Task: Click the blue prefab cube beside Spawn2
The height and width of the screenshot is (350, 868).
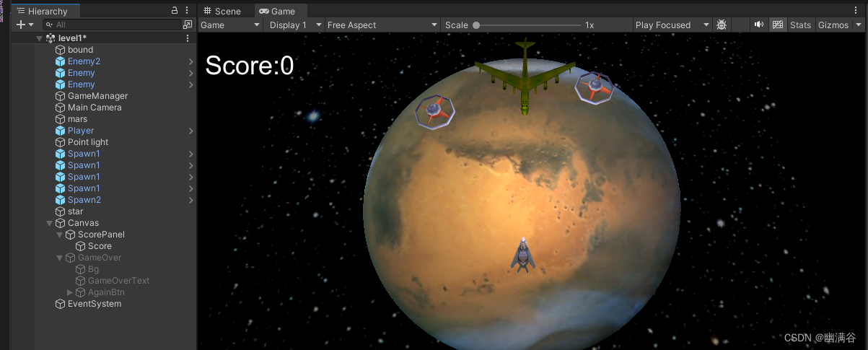Action: click(61, 200)
